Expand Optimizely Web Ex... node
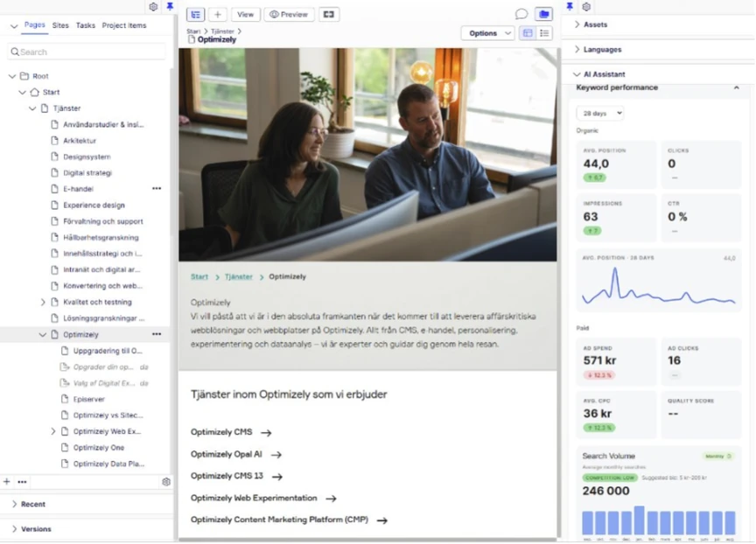The height and width of the screenshot is (544, 756). (x=53, y=431)
